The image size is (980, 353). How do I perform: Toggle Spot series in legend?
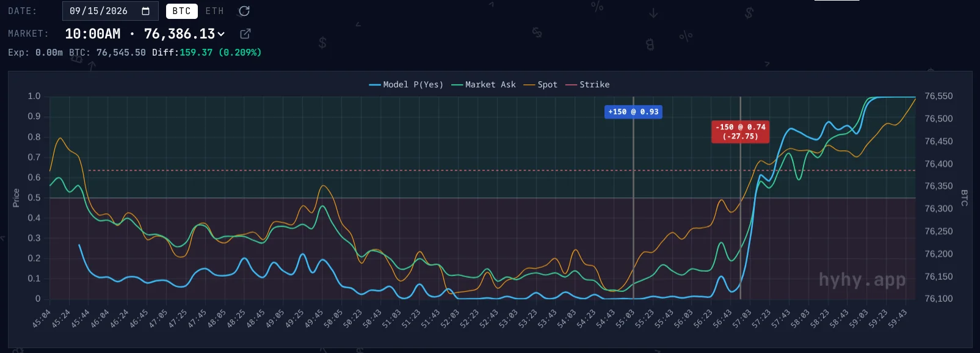point(540,84)
